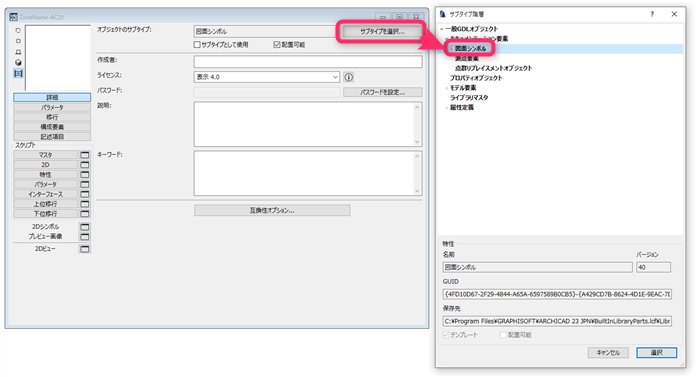Open the 下位移行 script button
Image resolution: width=700 pixels, height=377 pixels.
click(46, 214)
